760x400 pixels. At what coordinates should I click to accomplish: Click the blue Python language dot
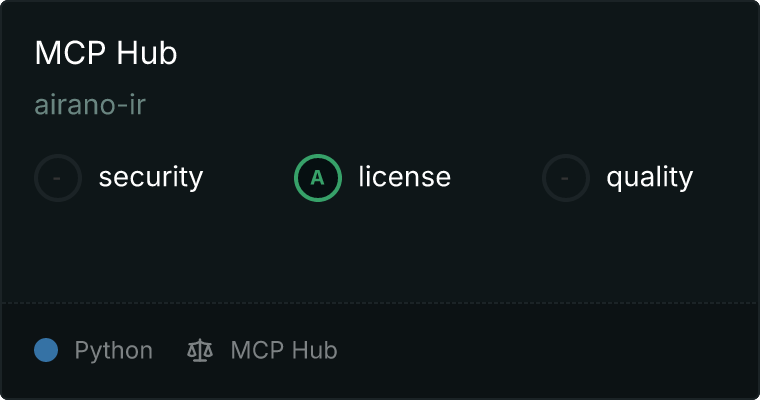[46, 350]
